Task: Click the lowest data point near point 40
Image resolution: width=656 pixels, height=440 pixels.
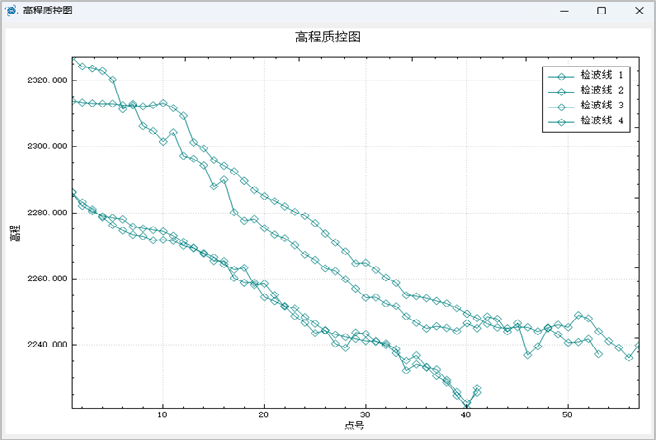Action: 467,405
